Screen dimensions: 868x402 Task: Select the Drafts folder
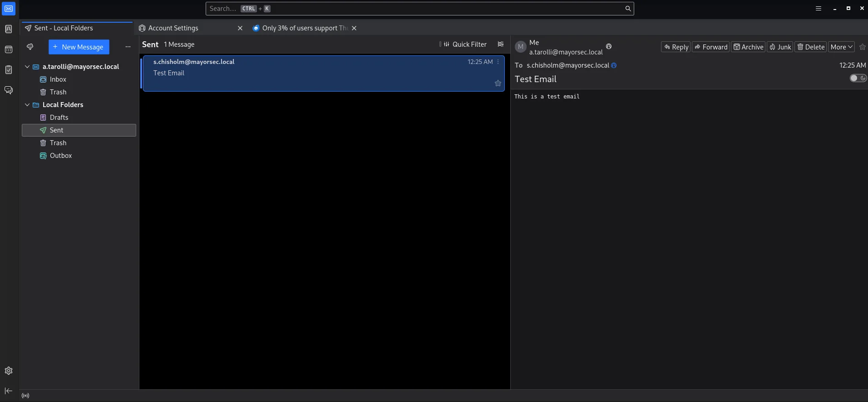pos(59,118)
